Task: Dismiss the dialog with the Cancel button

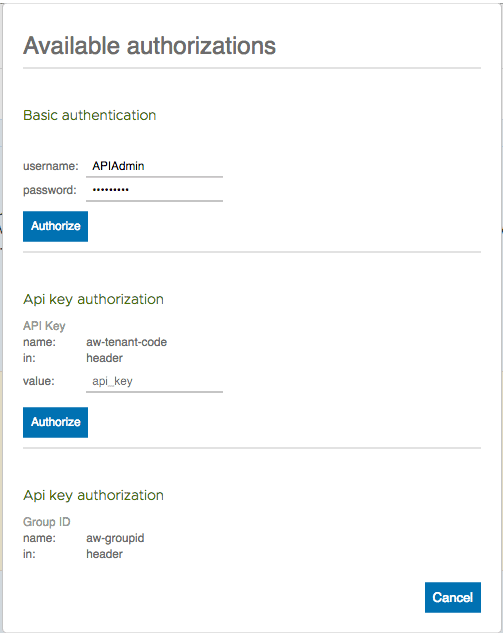Action: pos(453,597)
